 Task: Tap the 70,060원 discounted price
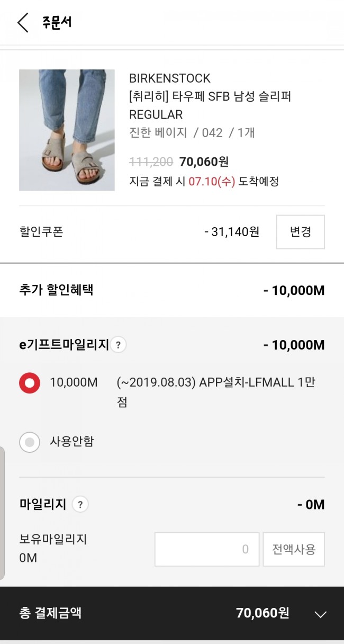tap(204, 162)
